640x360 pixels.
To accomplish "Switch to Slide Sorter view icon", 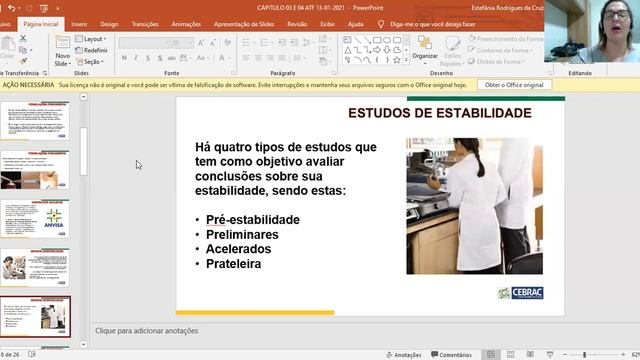I will (x=510, y=354).
